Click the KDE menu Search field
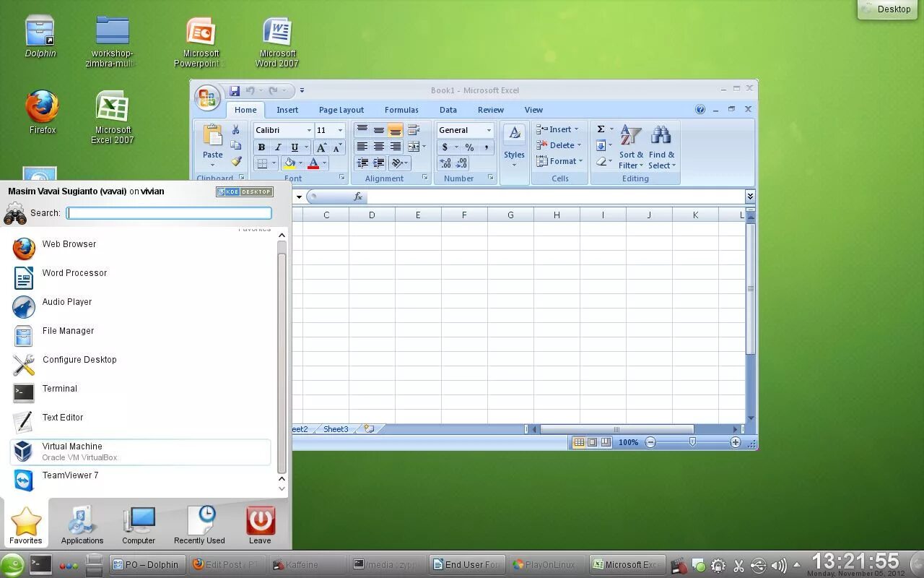The width and height of the screenshot is (924, 578). click(x=169, y=213)
